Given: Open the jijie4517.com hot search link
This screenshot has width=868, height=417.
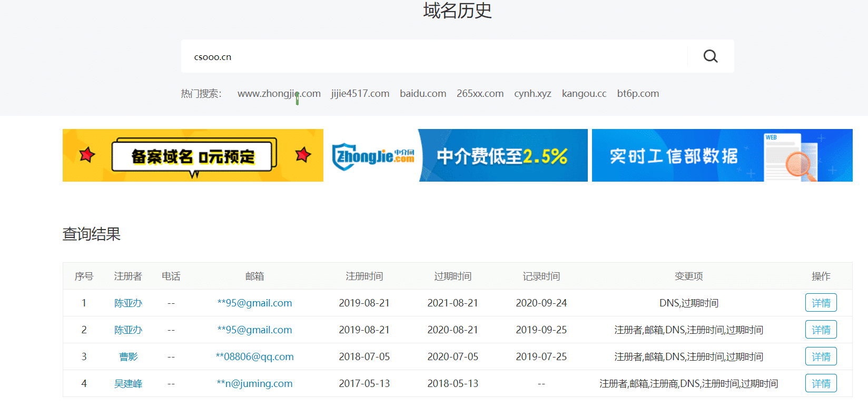Looking at the screenshot, I should (360, 94).
